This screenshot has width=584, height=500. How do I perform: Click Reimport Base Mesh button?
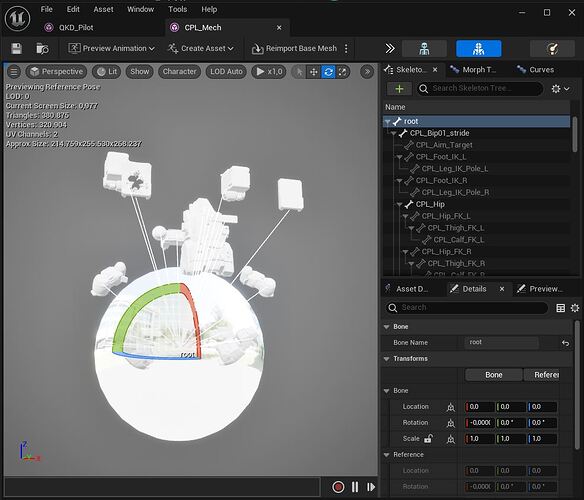pos(294,48)
